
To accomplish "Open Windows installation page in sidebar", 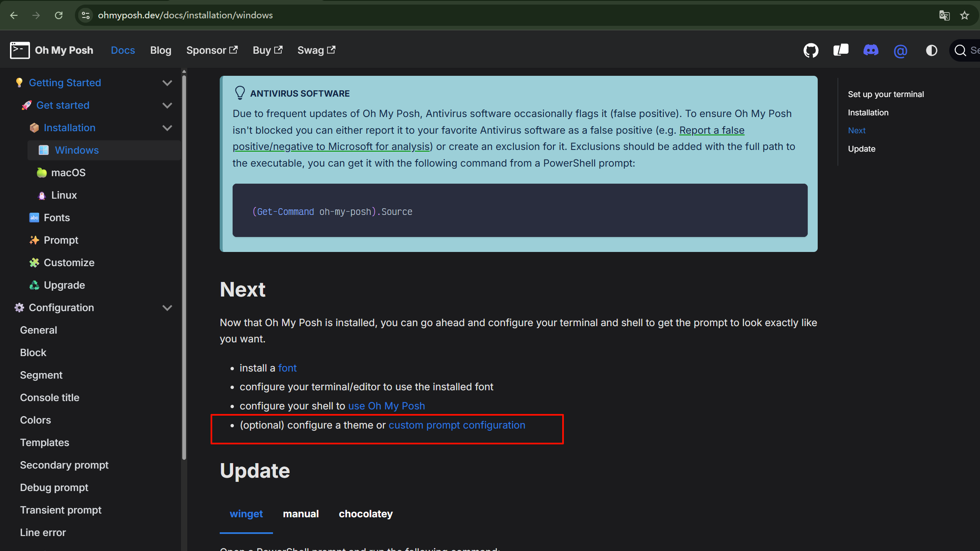I will point(104,150).
